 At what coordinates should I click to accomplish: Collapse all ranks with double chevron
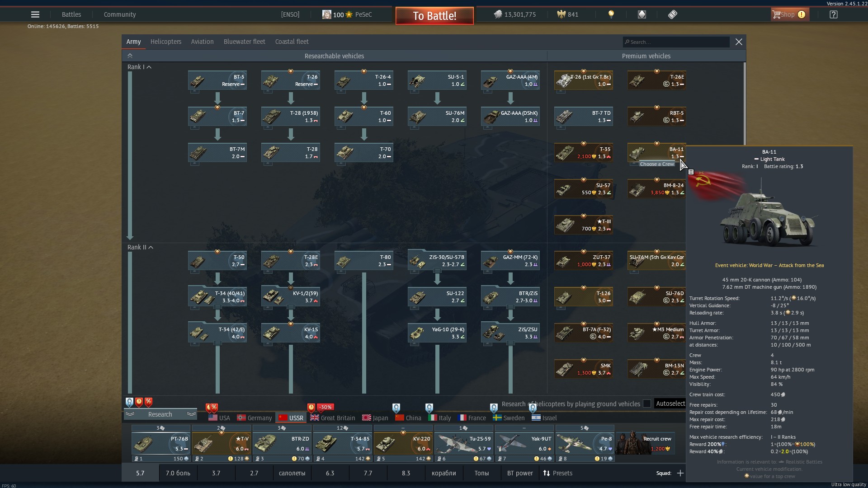pos(130,56)
